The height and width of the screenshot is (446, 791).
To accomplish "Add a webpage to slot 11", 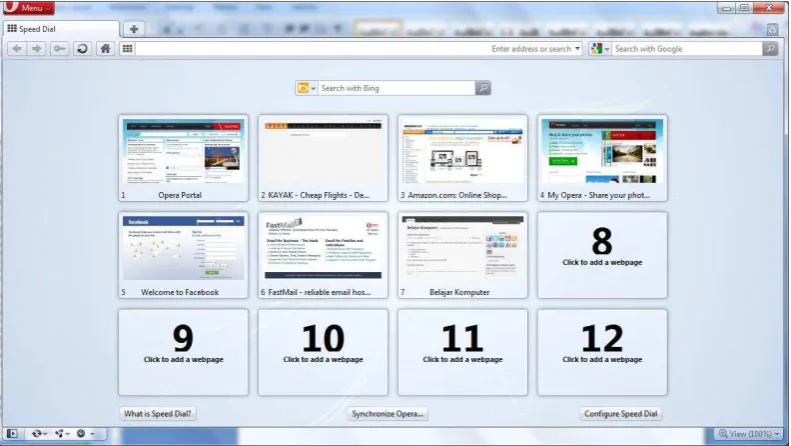I will (x=463, y=352).
